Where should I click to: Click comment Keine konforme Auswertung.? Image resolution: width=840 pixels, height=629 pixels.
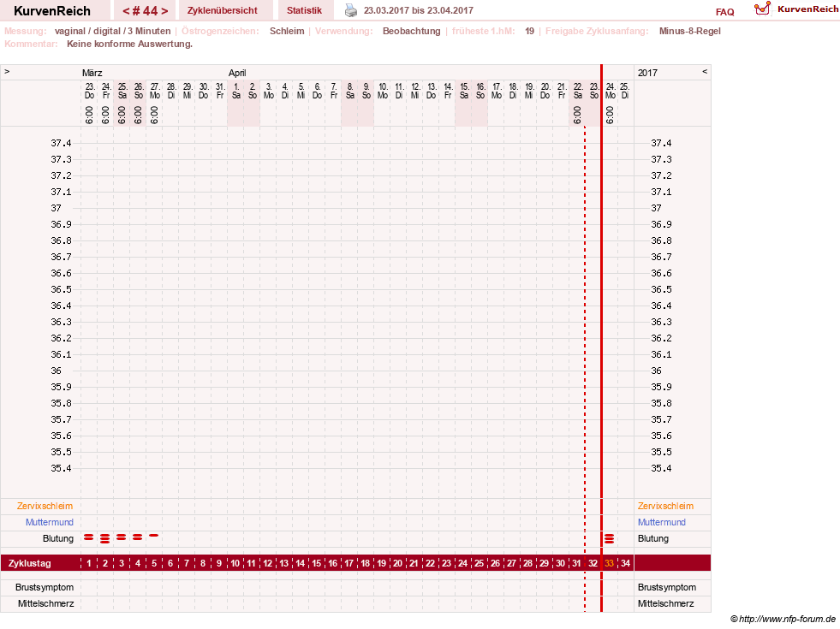click(129, 44)
